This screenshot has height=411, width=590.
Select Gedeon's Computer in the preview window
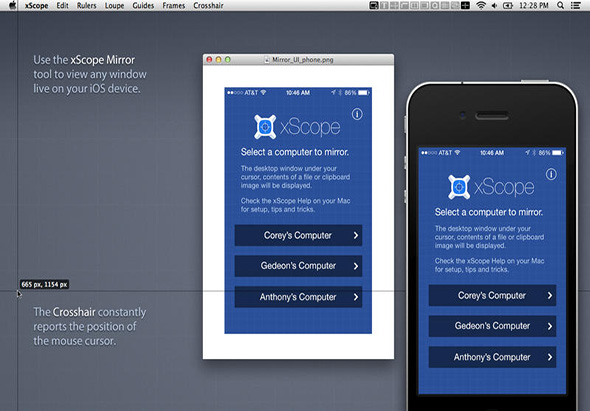(x=298, y=266)
